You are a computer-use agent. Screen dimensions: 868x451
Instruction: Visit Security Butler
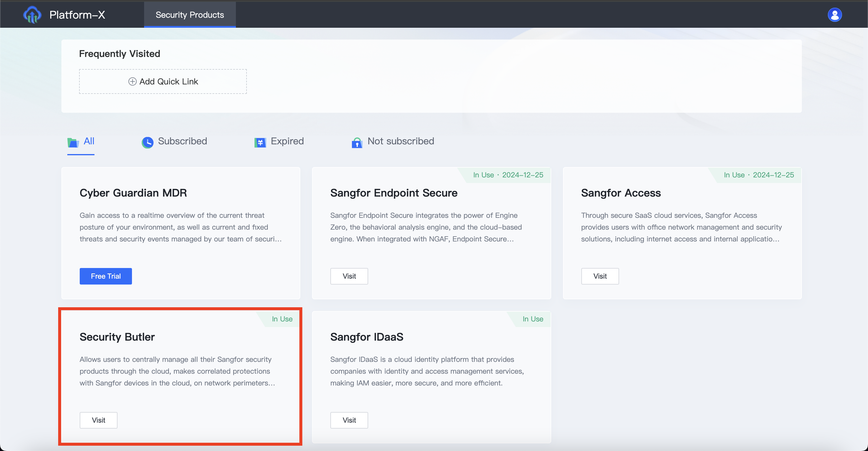tap(98, 420)
